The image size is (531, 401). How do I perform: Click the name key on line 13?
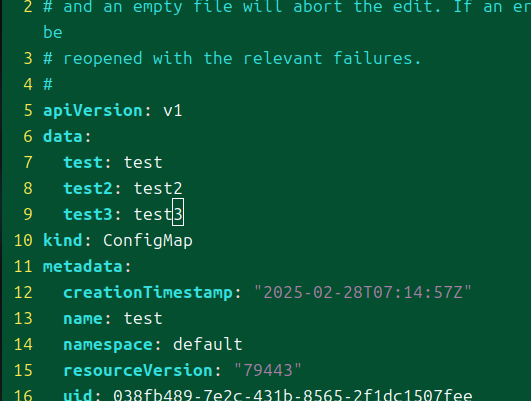[82, 319]
